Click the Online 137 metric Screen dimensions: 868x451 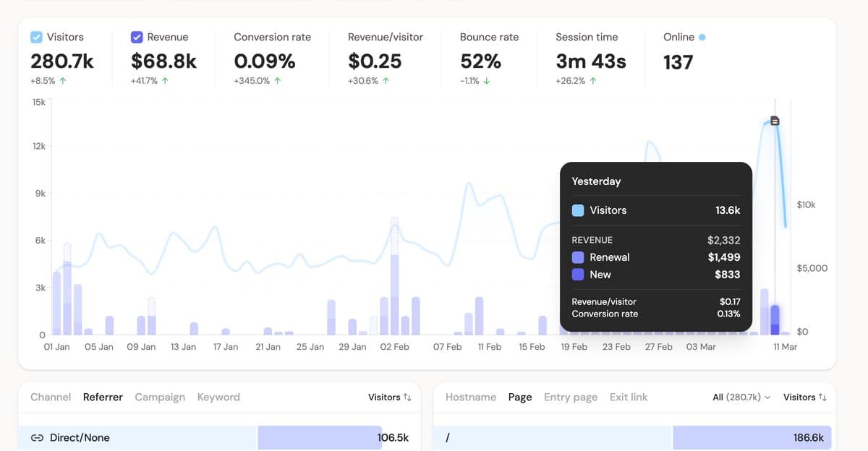(684, 51)
